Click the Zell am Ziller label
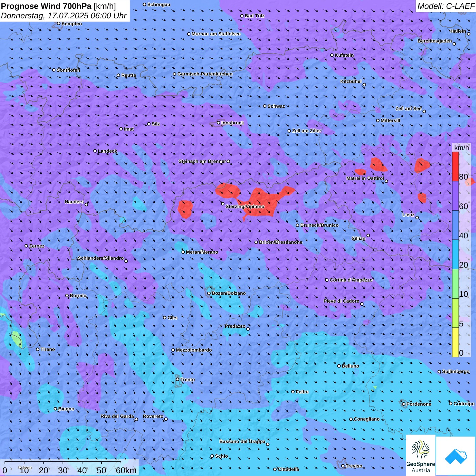Screen dimensions: 476x476 pyautogui.click(x=306, y=131)
